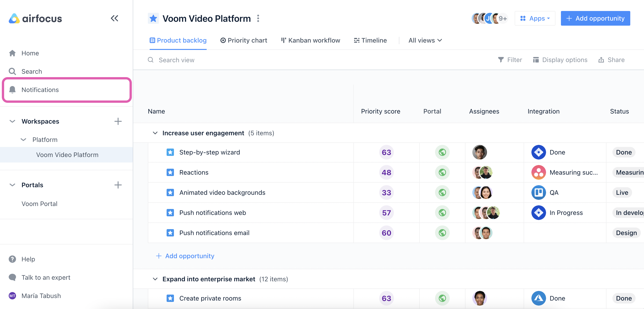This screenshot has width=644, height=309.
Task: Click the Measuring suc... integration text
Action: (574, 173)
